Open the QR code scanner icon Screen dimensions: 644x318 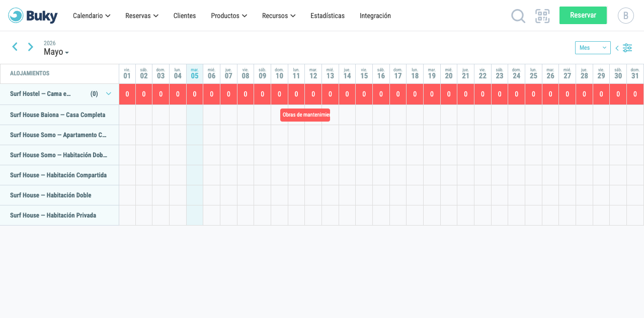point(542,16)
